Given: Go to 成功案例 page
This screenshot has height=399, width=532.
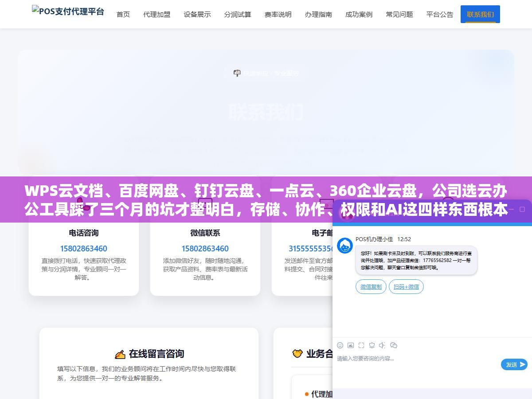Looking at the screenshot, I should [359, 14].
